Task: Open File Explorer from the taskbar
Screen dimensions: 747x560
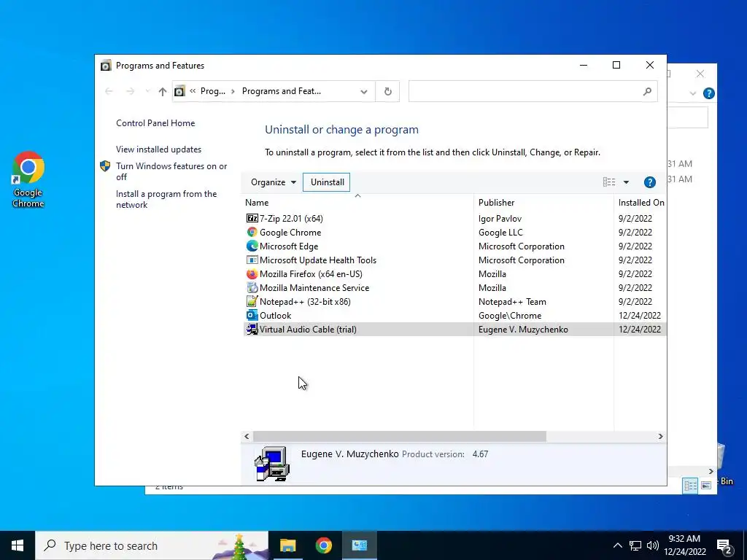Action: (x=287, y=545)
